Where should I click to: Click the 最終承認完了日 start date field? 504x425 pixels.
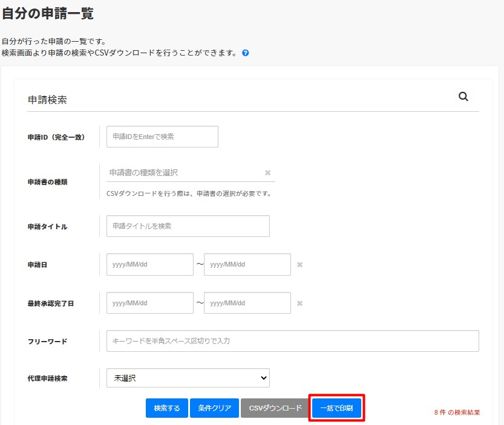[x=149, y=303]
